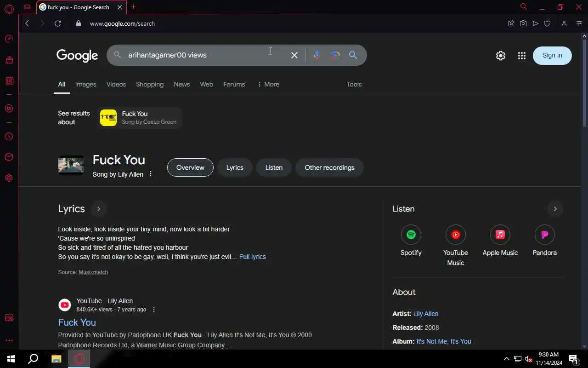Screen dimensions: 588x368
Task: Switch to Videos results tab
Action: click(116, 84)
